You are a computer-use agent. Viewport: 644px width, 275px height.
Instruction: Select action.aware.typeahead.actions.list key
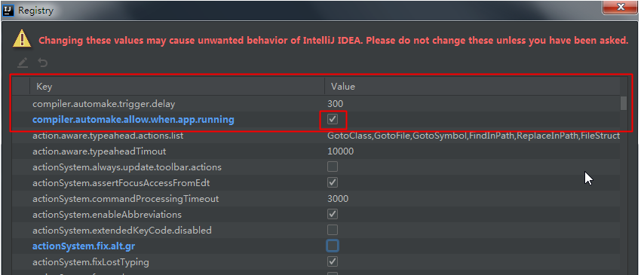(x=108, y=136)
